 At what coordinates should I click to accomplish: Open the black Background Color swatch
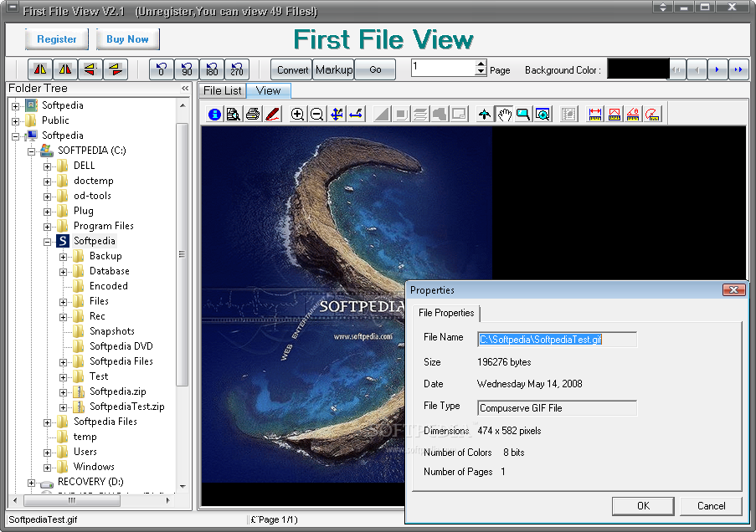(638, 69)
